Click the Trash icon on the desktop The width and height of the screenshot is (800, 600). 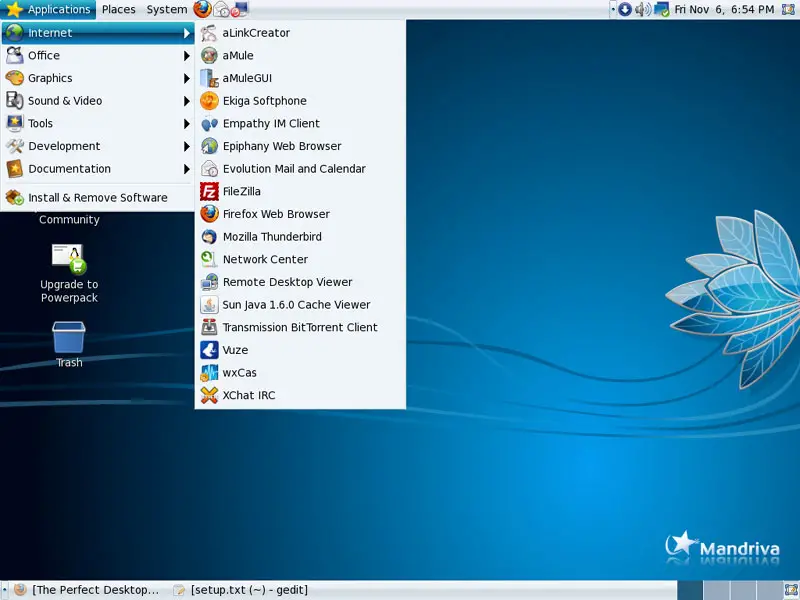pyautogui.click(x=69, y=337)
